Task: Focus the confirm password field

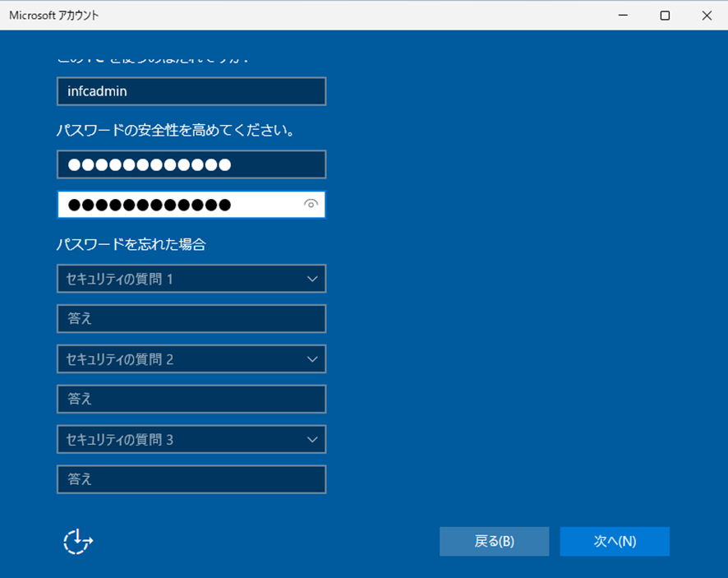Action: [191, 205]
